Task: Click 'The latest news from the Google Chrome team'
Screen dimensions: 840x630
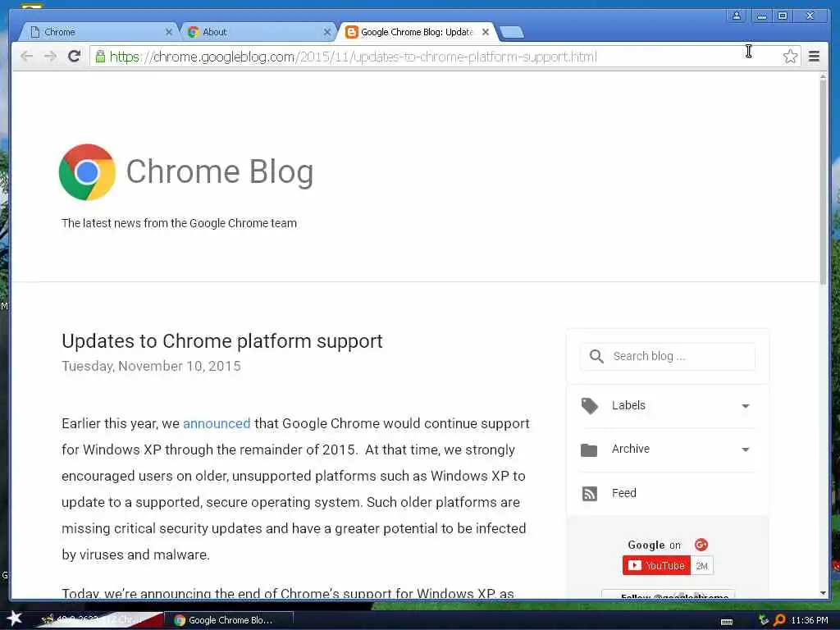Action: 179,223
